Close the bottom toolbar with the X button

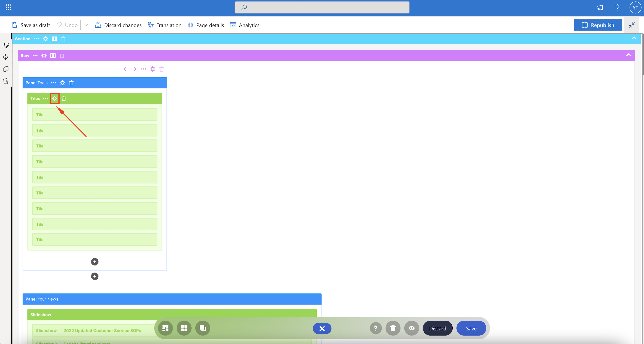(x=322, y=329)
